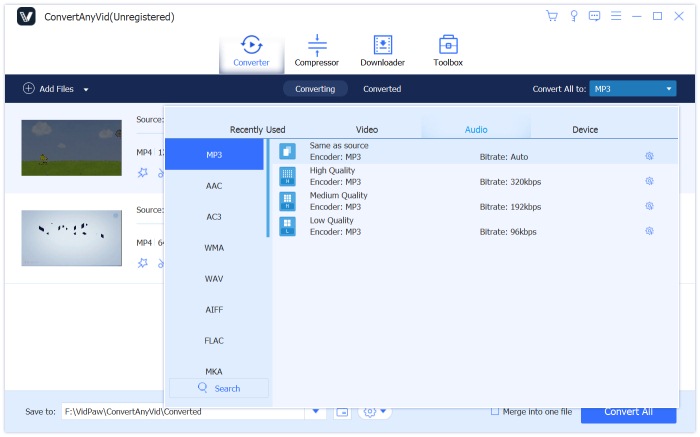Image resolution: width=700 pixels, height=437 pixels.
Task: Open settings gear for Same as source
Action: pyautogui.click(x=650, y=156)
